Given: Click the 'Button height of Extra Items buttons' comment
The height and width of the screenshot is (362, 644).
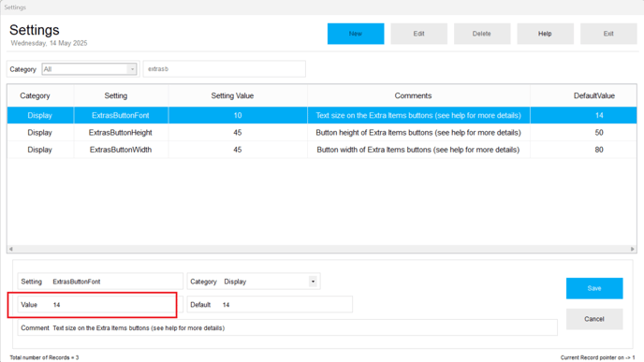Looking at the screenshot, I should pos(418,133).
